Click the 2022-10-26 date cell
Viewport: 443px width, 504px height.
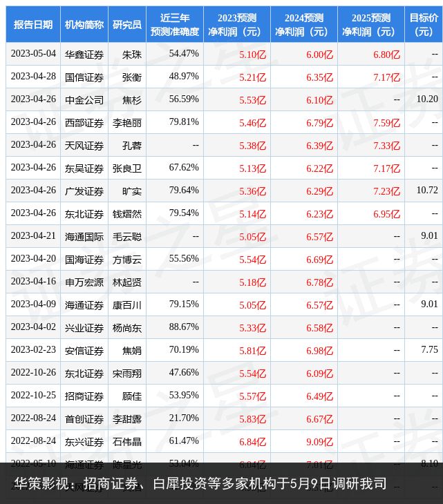coord(33,373)
